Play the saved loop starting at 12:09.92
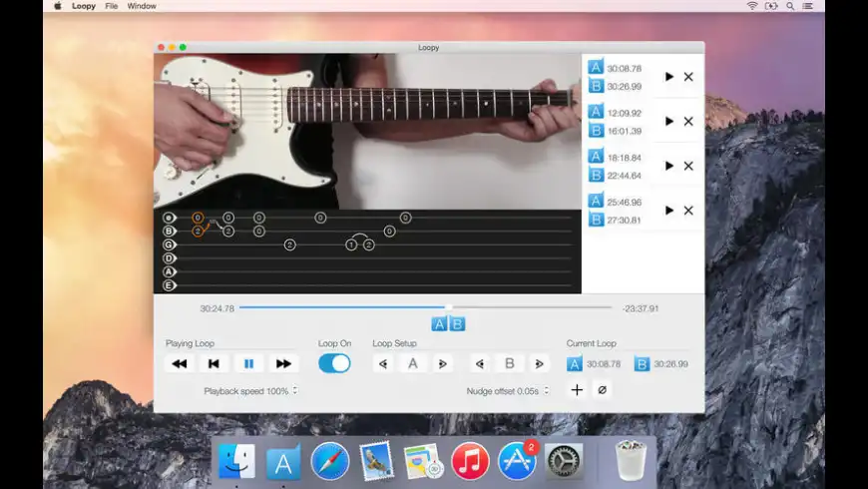This screenshot has height=489, width=868. coord(669,122)
